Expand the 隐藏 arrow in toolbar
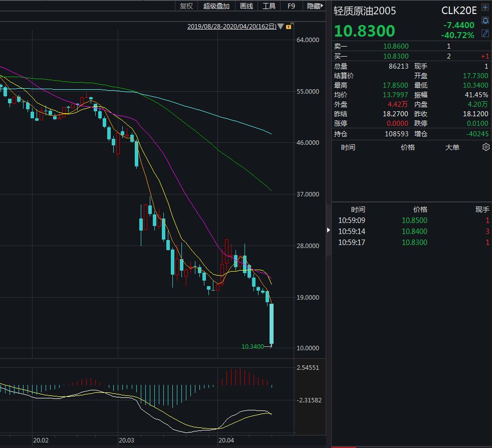 (322, 6)
